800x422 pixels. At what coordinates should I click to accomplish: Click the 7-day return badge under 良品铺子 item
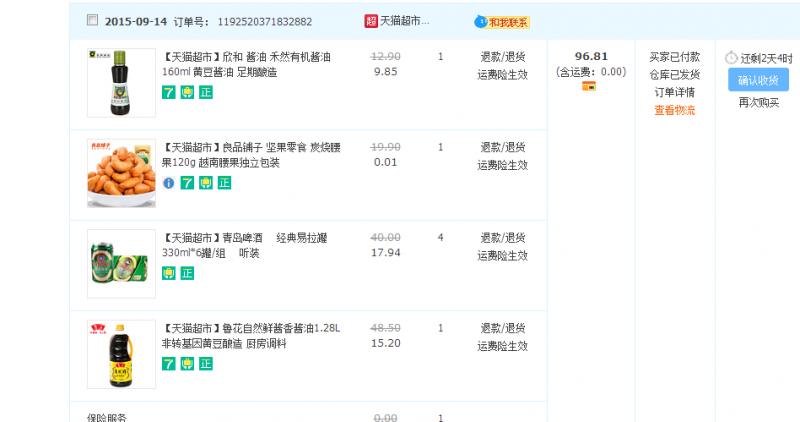point(187,183)
